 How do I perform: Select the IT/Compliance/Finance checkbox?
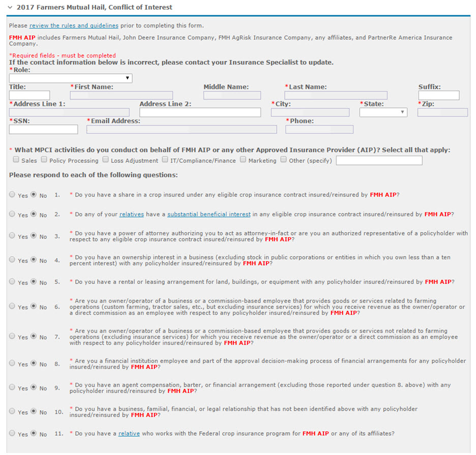point(165,160)
